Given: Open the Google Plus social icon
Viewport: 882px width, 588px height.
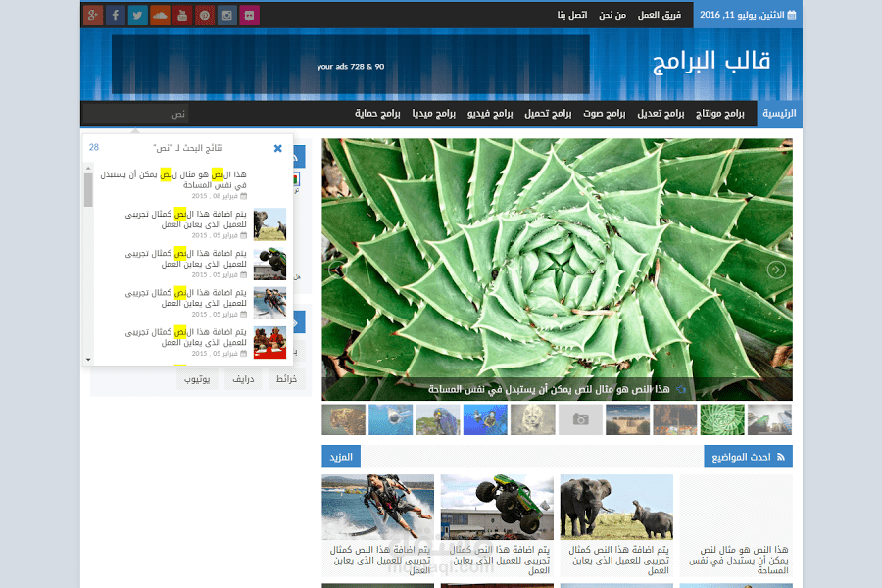Looking at the screenshot, I should point(93,16).
